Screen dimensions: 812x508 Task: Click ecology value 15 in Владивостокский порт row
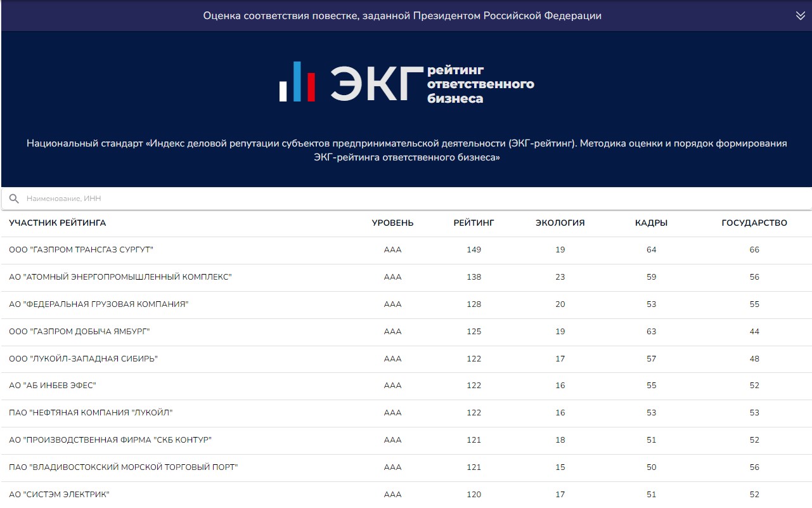(x=560, y=467)
